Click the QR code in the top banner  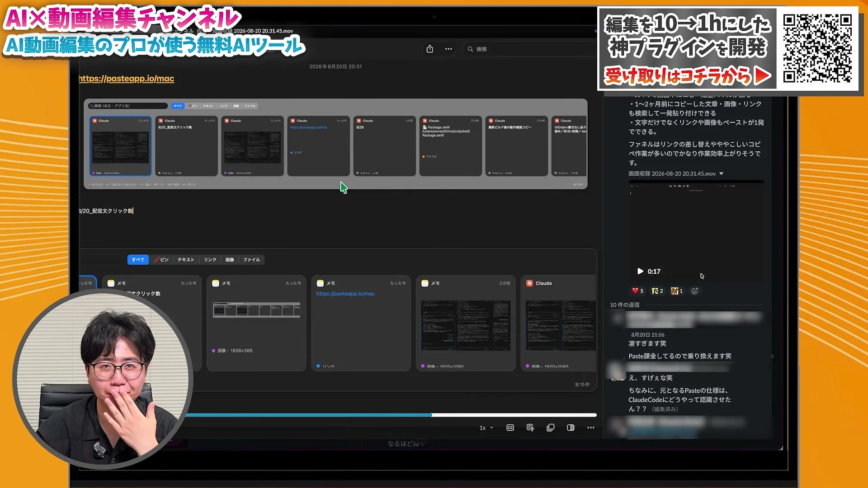(817, 48)
